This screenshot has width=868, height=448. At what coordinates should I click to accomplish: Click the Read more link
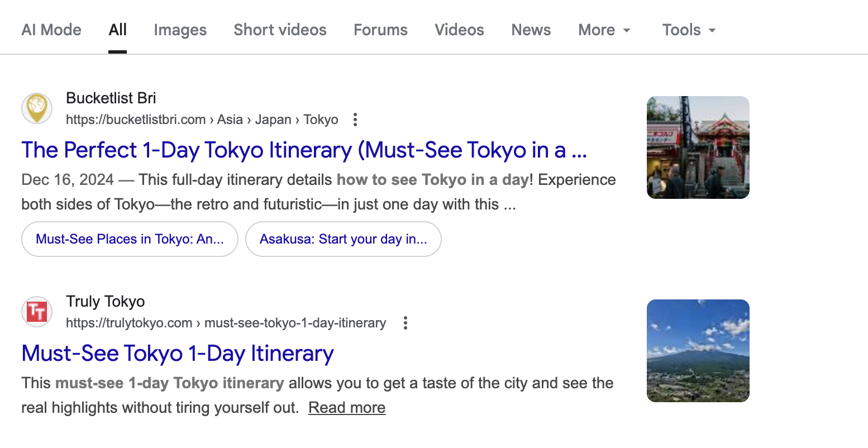coord(346,408)
